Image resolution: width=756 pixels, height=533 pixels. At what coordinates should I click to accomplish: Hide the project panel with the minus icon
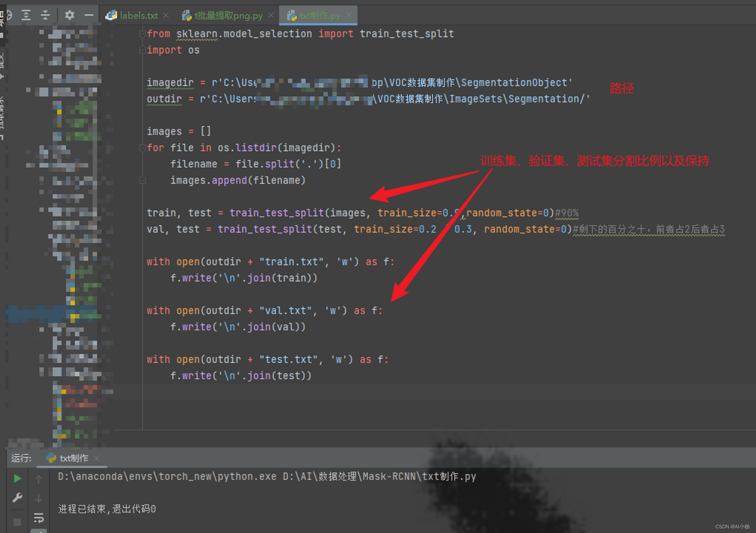coord(89,15)
